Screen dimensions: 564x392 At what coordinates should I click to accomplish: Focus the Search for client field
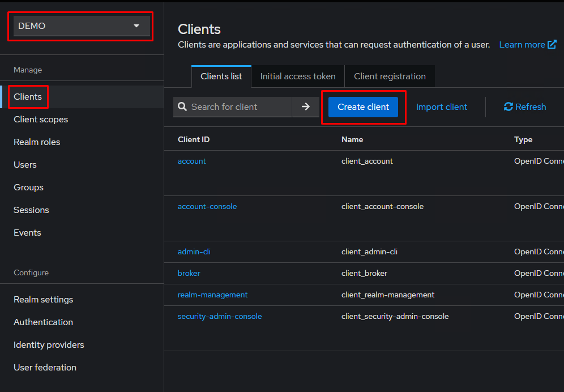click(239, 106)
